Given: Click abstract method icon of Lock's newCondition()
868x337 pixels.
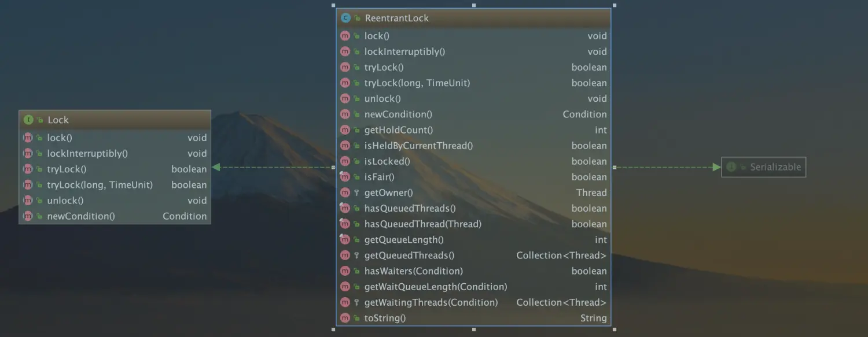Looking at the screenshot, I should coord(28,216).
